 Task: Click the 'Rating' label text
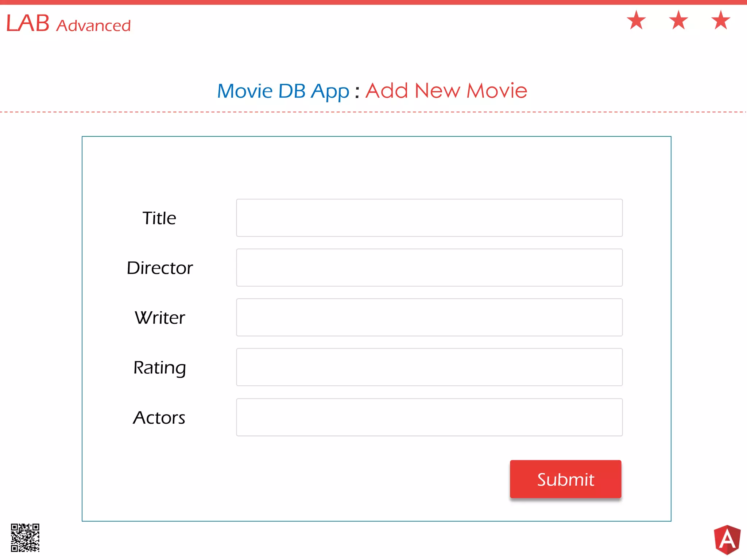coord(160,368)
